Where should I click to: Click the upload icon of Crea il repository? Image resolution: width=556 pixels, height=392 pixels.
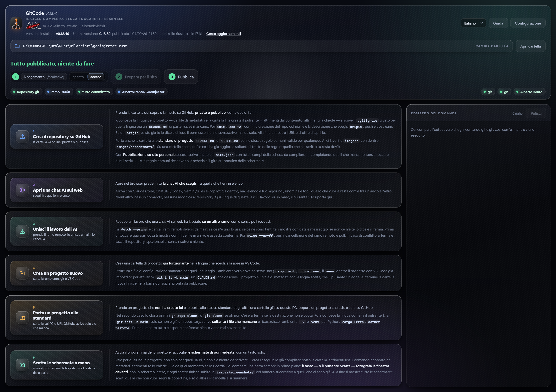(x=22, y=136)
